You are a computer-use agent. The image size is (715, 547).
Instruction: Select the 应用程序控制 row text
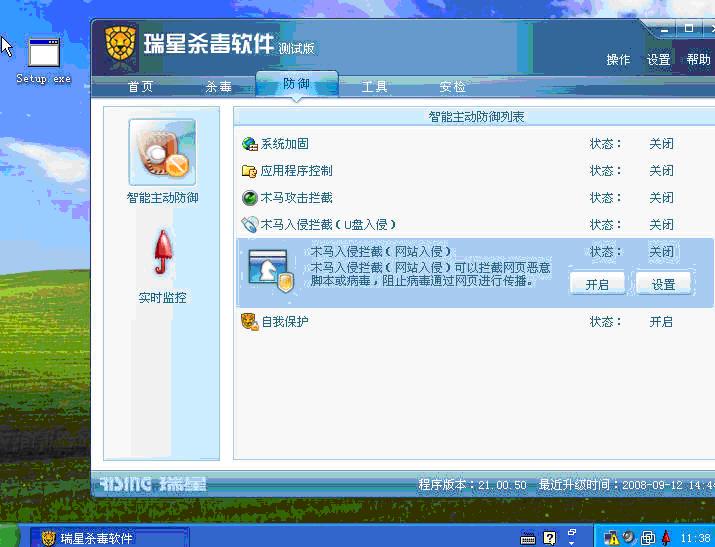(x=296, y=171)
